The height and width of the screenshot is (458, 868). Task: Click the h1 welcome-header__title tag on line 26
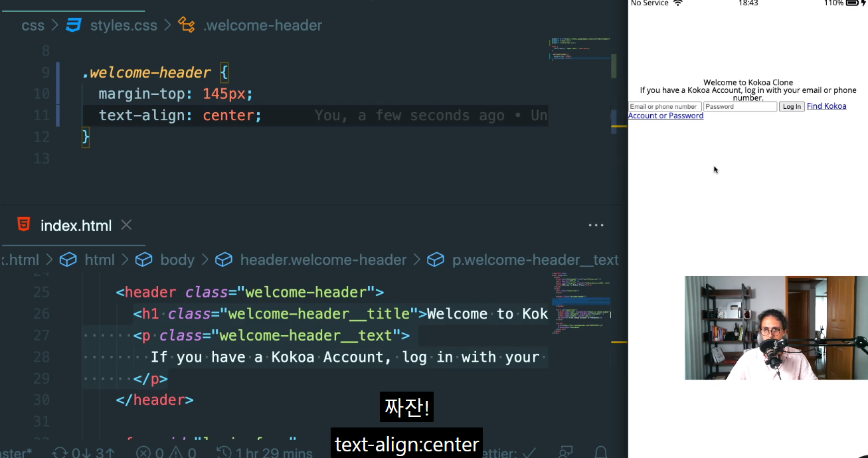tap(279, 314)
